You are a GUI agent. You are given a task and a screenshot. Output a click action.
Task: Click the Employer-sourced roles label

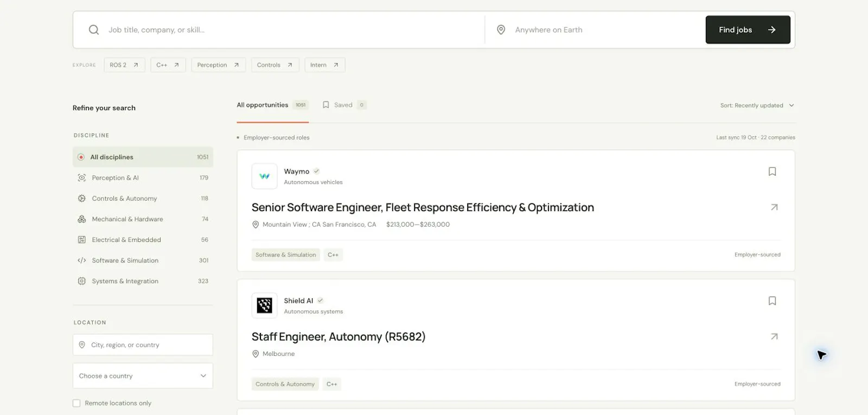(277, 138)
